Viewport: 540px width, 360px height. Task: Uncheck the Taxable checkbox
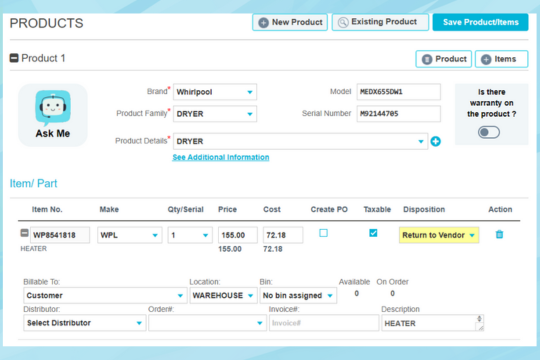coord(373,233)
